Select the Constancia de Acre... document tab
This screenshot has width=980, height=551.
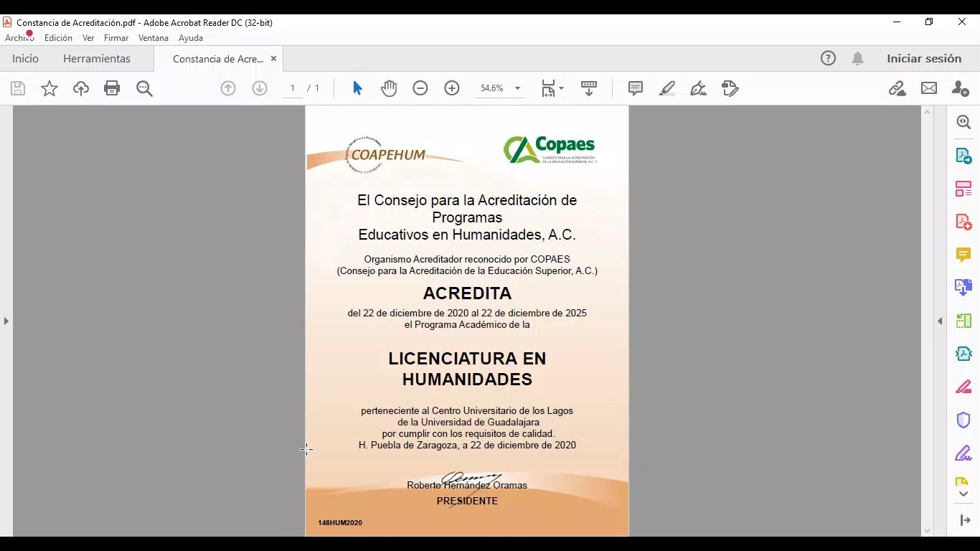(218, 59)
